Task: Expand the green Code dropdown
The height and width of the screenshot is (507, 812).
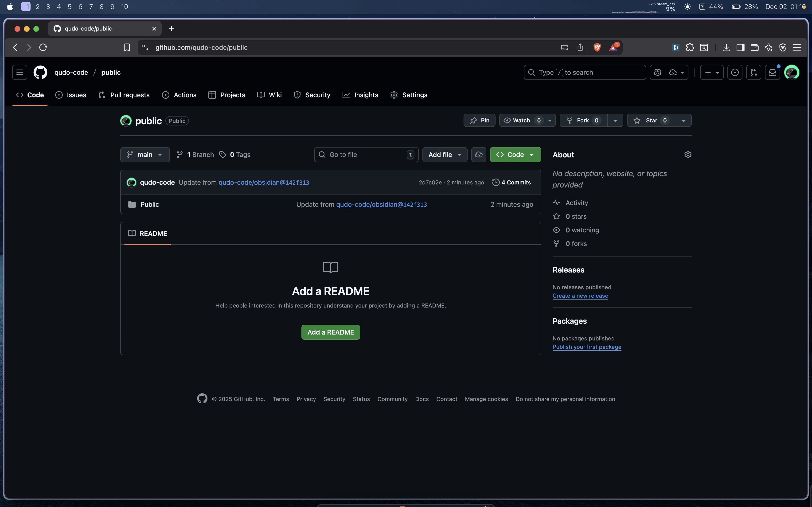Action: coord(515,155)
